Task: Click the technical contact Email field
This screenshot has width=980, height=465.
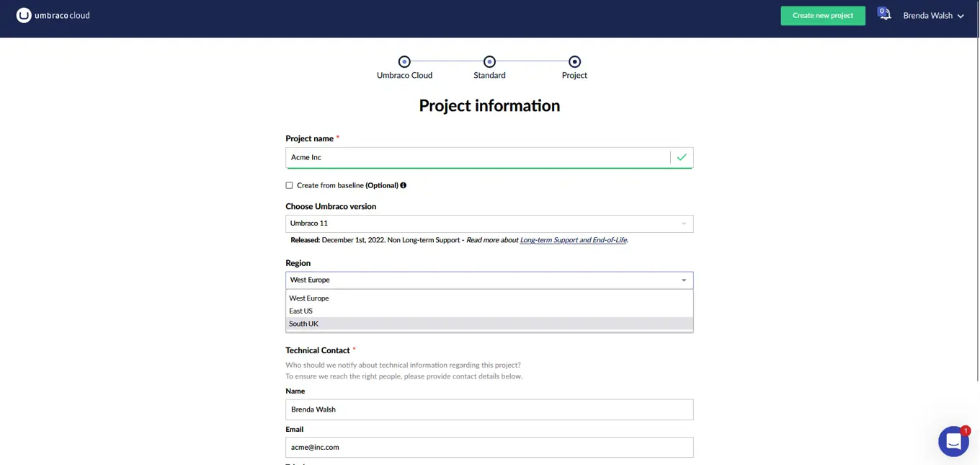Action: pyautogui.click(x=489, y=447)
